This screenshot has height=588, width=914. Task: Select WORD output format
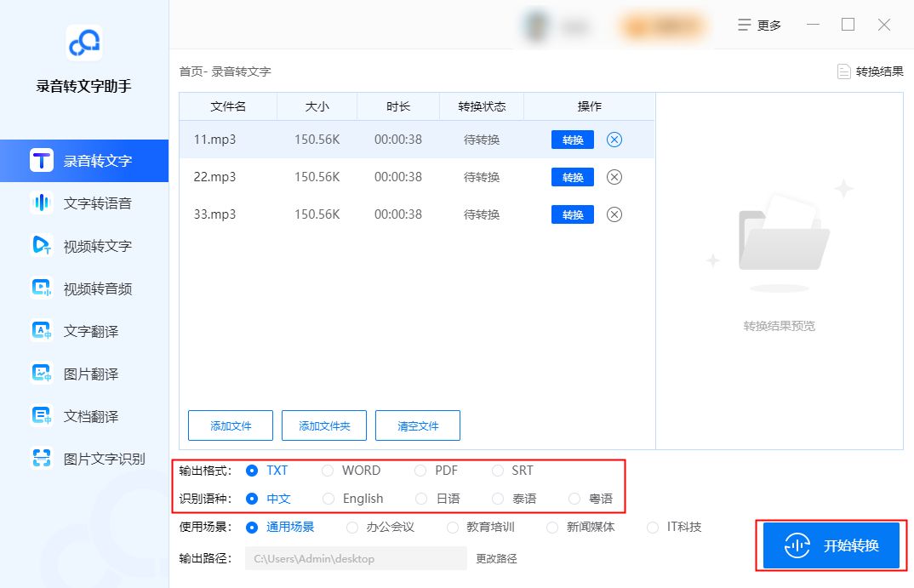(x=351, y=471)
